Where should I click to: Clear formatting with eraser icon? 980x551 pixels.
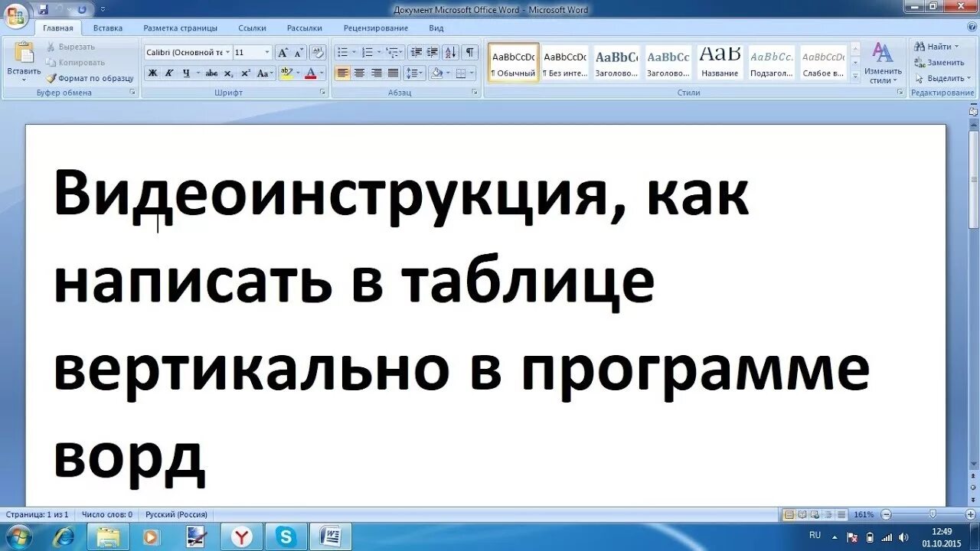(x=318, y=53)
